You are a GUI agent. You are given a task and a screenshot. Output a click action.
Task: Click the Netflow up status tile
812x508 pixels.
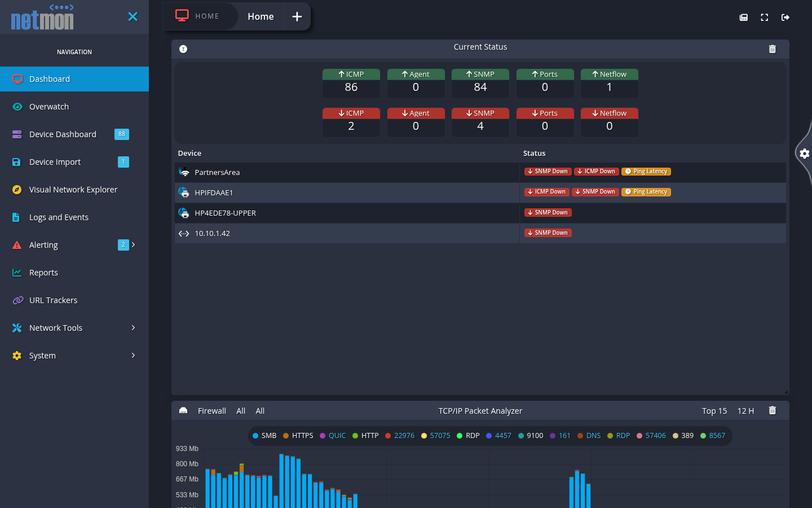610,83
